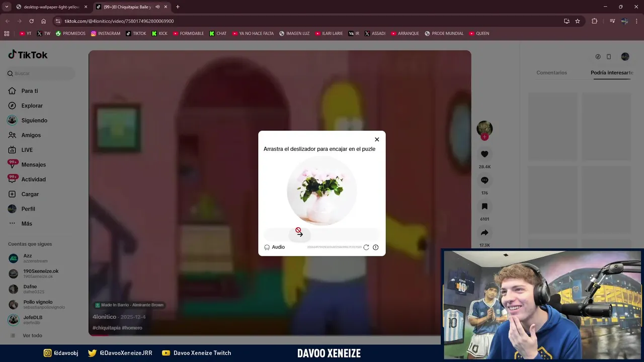Go back to previous page
Image resolution: width=644 pixels, height=362 pixels.
click(7, 21)
